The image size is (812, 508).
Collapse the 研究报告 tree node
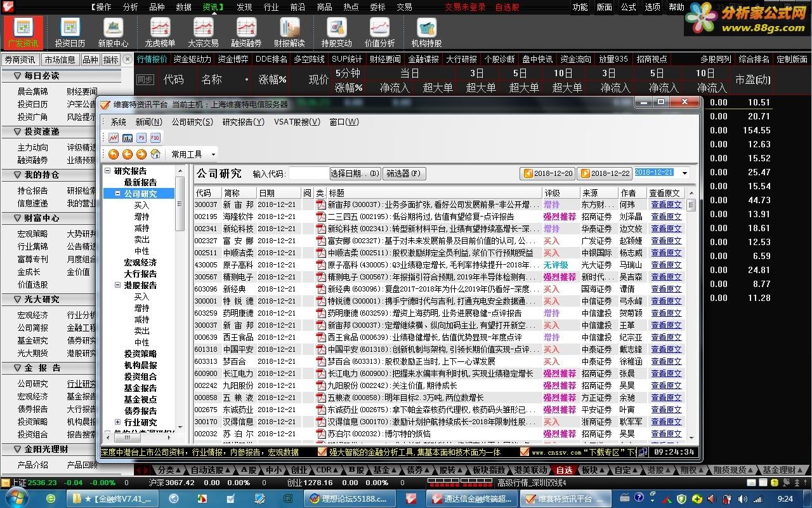point(108,171)
